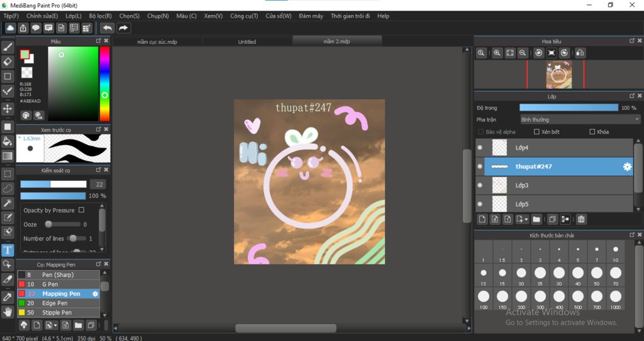Select the Text tool
The image size is (644, 341).
[8, 250]
